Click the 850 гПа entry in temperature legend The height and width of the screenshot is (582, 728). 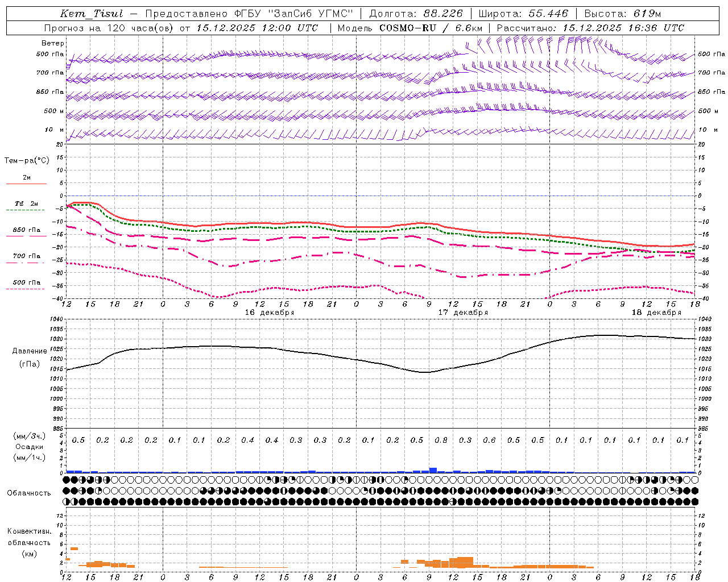[x=26, y=230]
